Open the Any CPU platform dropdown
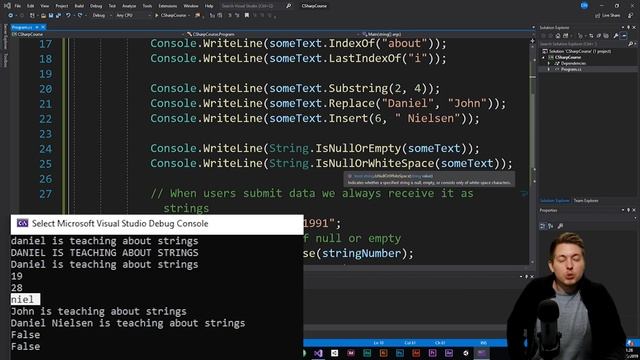 tap(133, 15)
